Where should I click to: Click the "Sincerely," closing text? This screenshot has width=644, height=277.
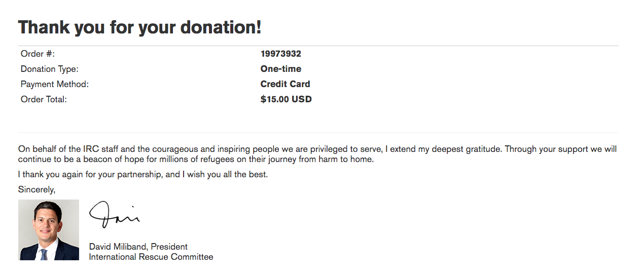coord(37,189)
